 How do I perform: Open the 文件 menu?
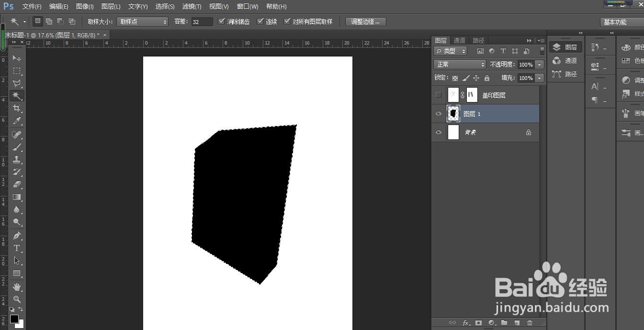(x=32, y=6)
